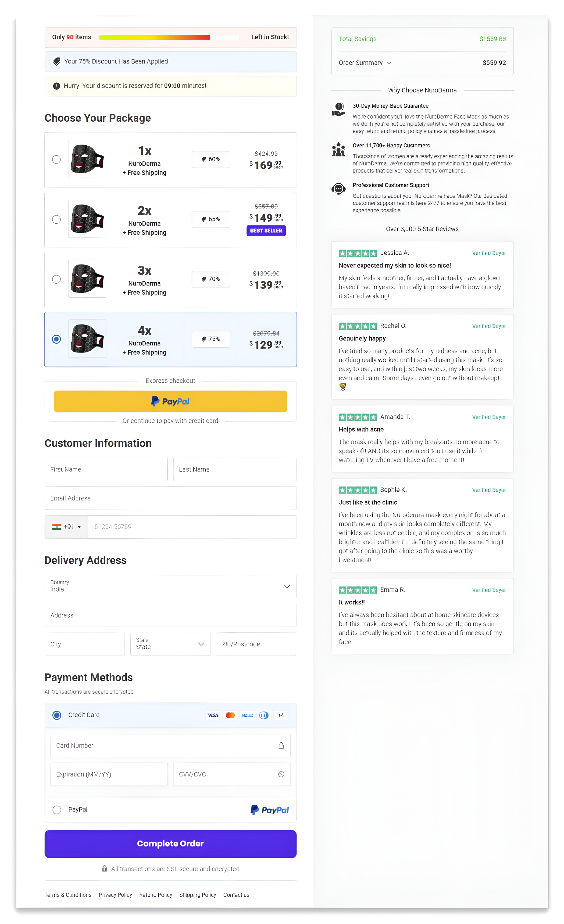Open the State dropdown
The image size is (564, 924).
pos(170,644)
